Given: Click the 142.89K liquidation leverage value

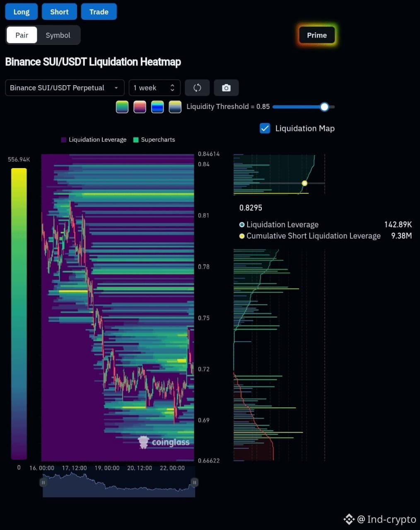Looking at the screenshot, I should click(x=398, y=224).
